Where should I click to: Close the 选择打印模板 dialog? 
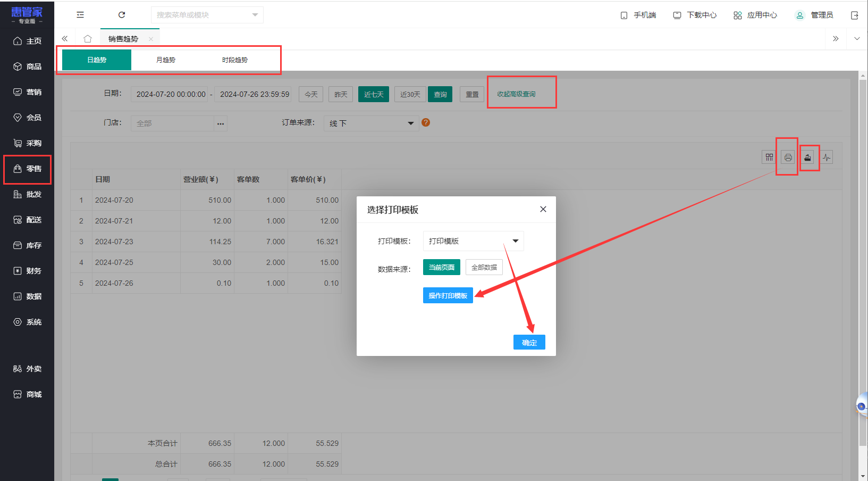(x=543, y=209)
